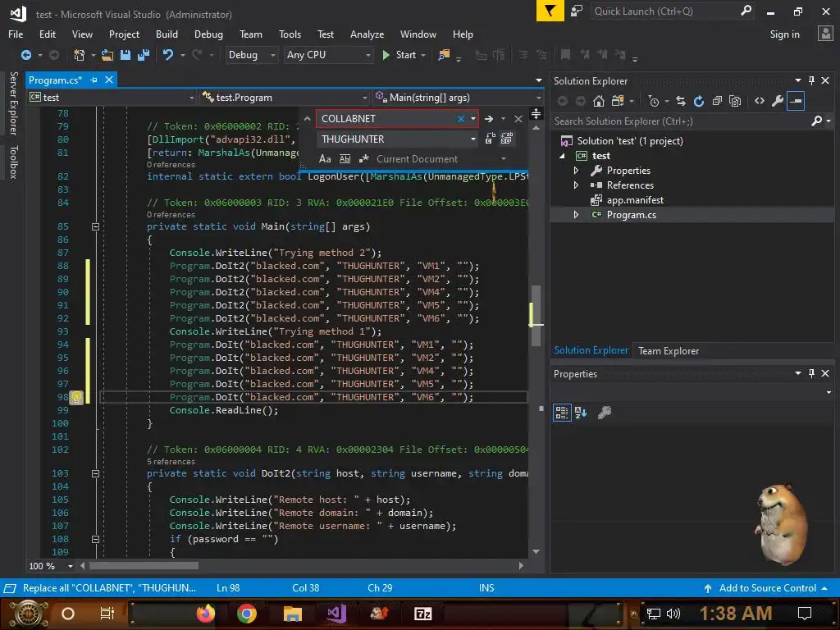This screenshot has width=840, height=630.
Task: Open the Server Explorer side tab
Action: (x=13, y=103)
